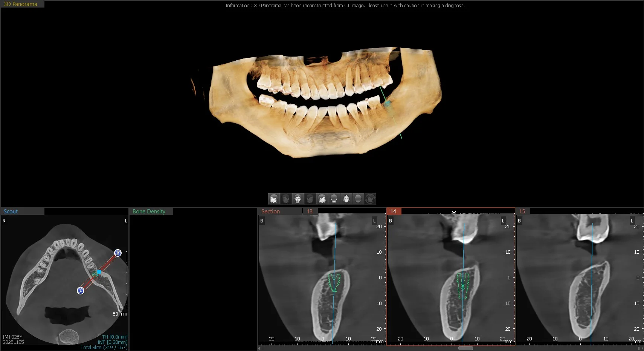Select the right profile head orientation icon
The image size is (644, 351).
click(x=322, y=199)
